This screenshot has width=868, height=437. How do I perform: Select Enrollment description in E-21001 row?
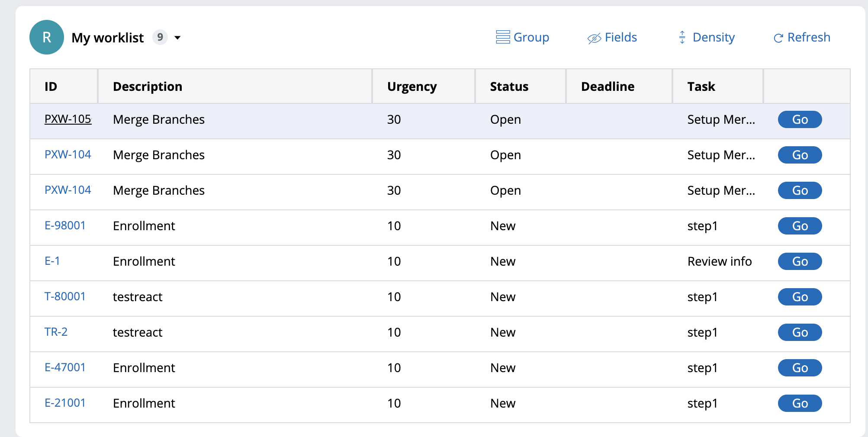[x=144, y=403]
